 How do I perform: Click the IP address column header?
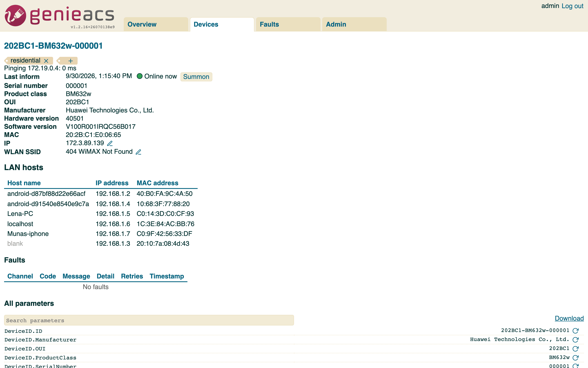(112, 183)
